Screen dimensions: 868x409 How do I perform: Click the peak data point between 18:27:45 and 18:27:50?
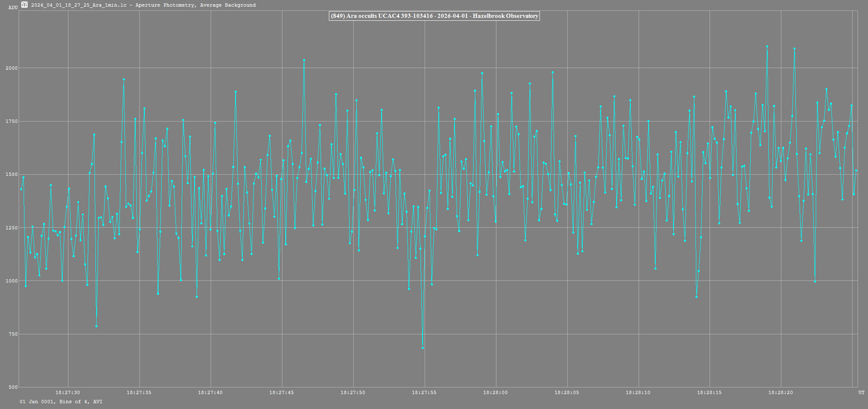[304, 60]
